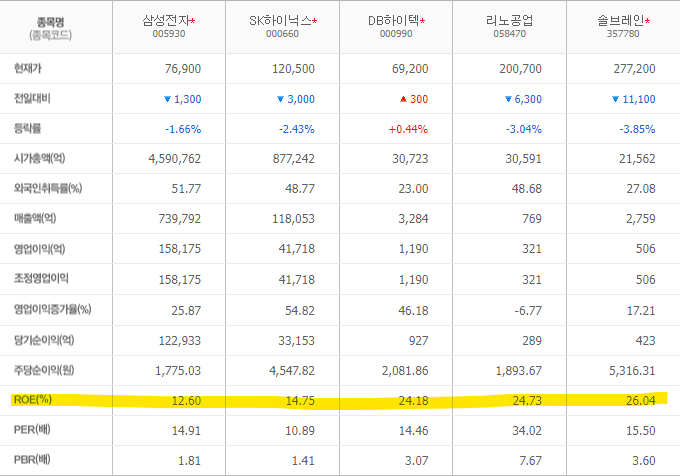Select the 매출액(억) row label
688x476 pixels.
[x=35, y=218]
